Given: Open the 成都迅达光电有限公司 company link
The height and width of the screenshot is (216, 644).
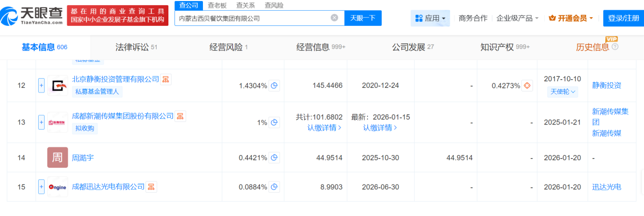Looking at the screenshot, I should pyautogui.click(x=108, y=187).
